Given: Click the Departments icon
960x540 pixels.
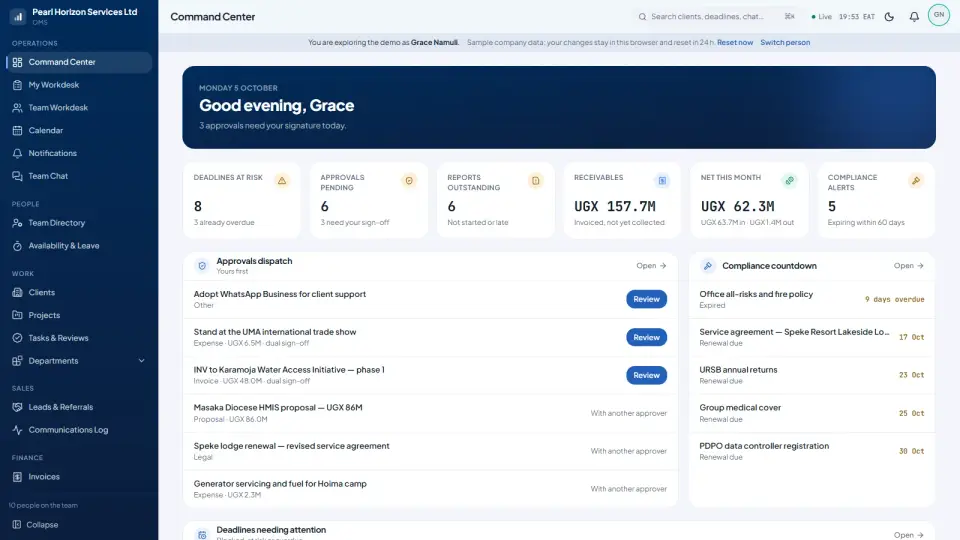Looking at the screenshot, I should pyautogui.click(x=17, y=361).
